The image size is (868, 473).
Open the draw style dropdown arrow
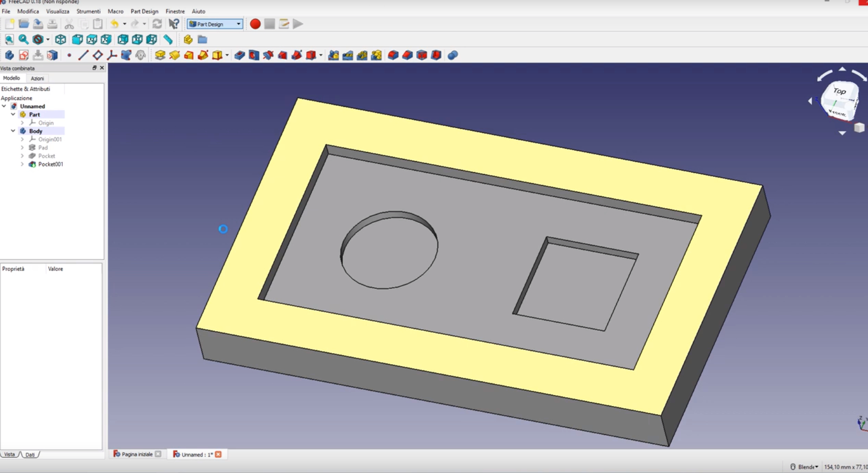(x=48, y=40)
